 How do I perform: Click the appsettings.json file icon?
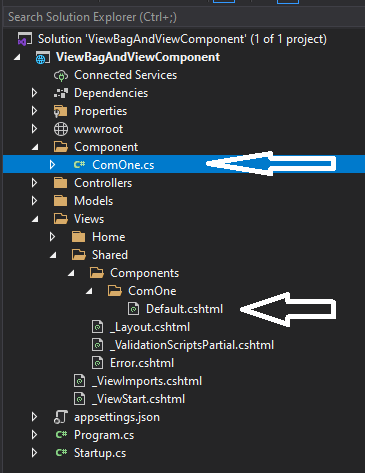pyautogui.click(x=61, y=417)
